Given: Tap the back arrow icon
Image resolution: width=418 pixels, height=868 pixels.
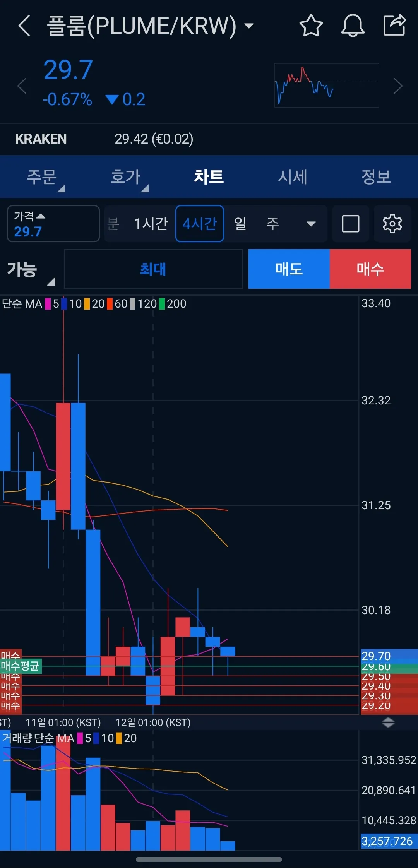Looking at the screenshot, I should (x=24, y=26).
